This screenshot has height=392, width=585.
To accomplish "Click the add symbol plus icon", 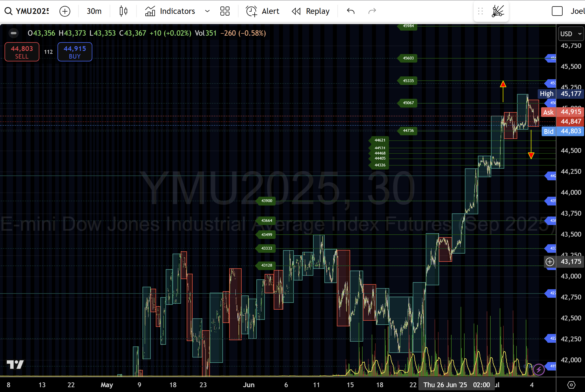I will tap(65, 11).
